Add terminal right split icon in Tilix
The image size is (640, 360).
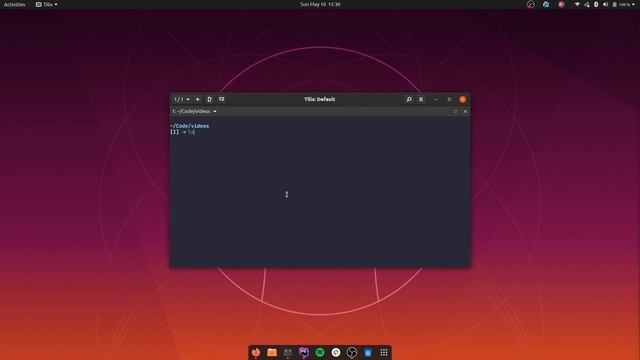(x=209, y=99)
